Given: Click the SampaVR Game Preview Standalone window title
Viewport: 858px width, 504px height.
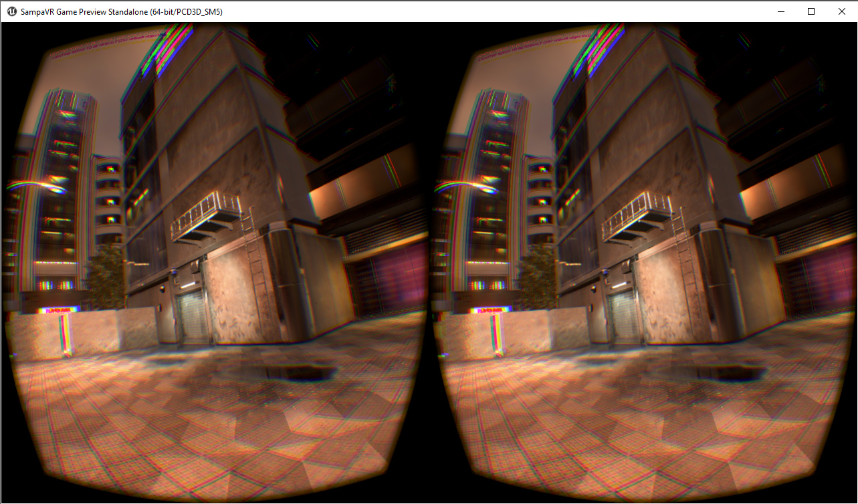Looking at the screenshot, I should coord(121,12).
